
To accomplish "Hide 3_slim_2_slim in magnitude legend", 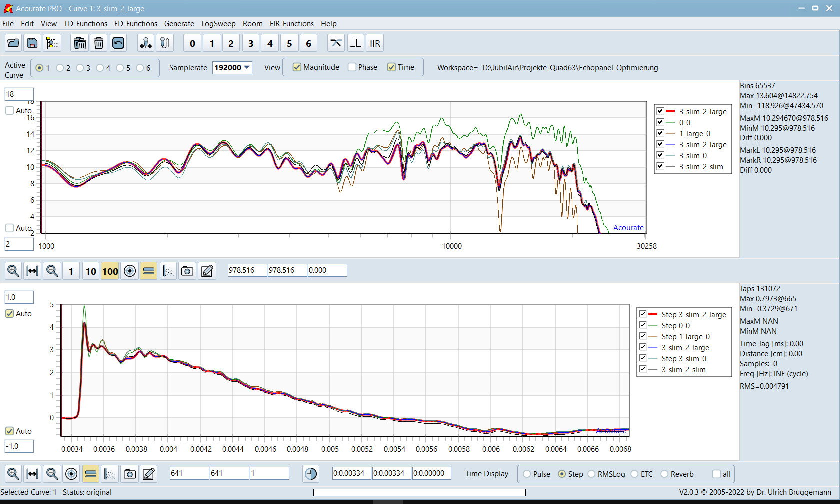I will point(660,166).
